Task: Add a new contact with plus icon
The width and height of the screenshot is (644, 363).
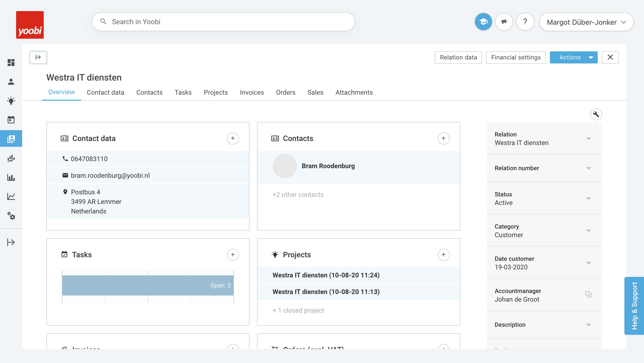Action: click(444, 138)
